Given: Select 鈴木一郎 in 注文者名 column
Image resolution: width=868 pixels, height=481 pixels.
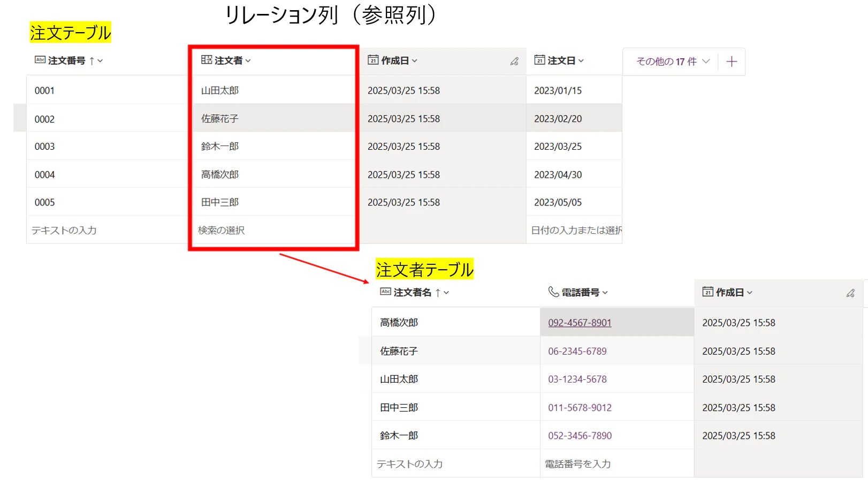Looking at the screenshot, I should tap(456, 436).
